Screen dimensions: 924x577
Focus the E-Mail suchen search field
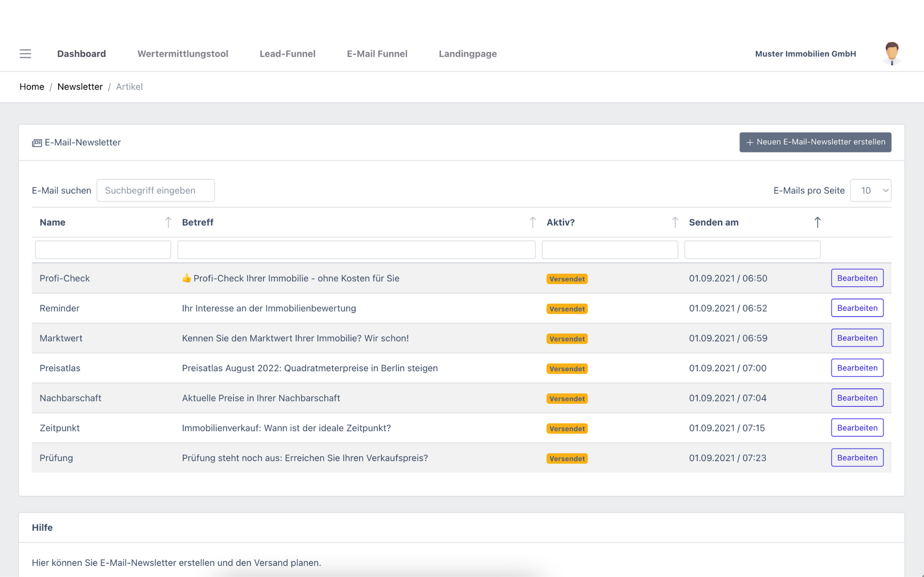(155, 191)
